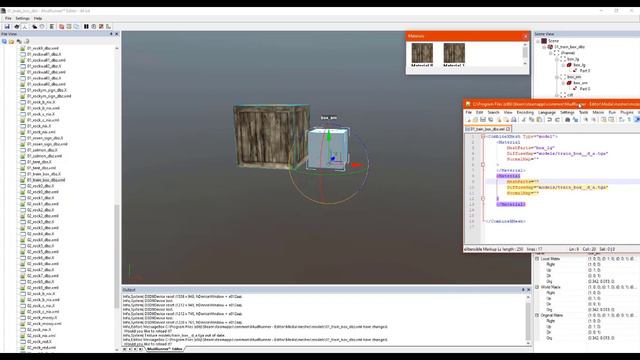Open the Macro menu in Notepad++

(598, 112)
